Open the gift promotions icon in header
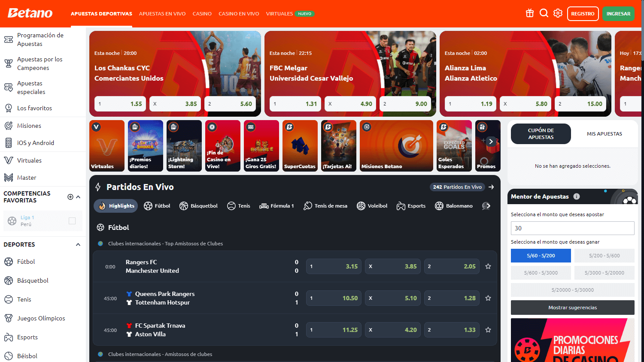This screenshot has height=362, width=644. tap(530, 13)
